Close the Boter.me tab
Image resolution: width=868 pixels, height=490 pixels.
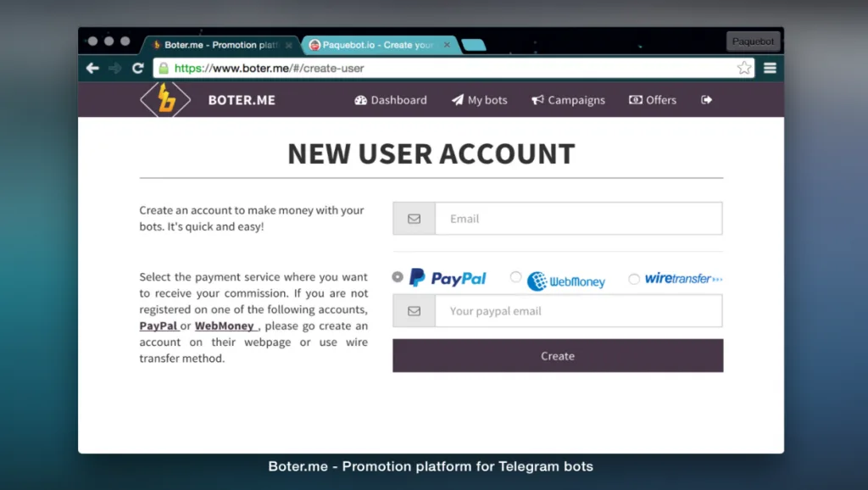[288, 45]
